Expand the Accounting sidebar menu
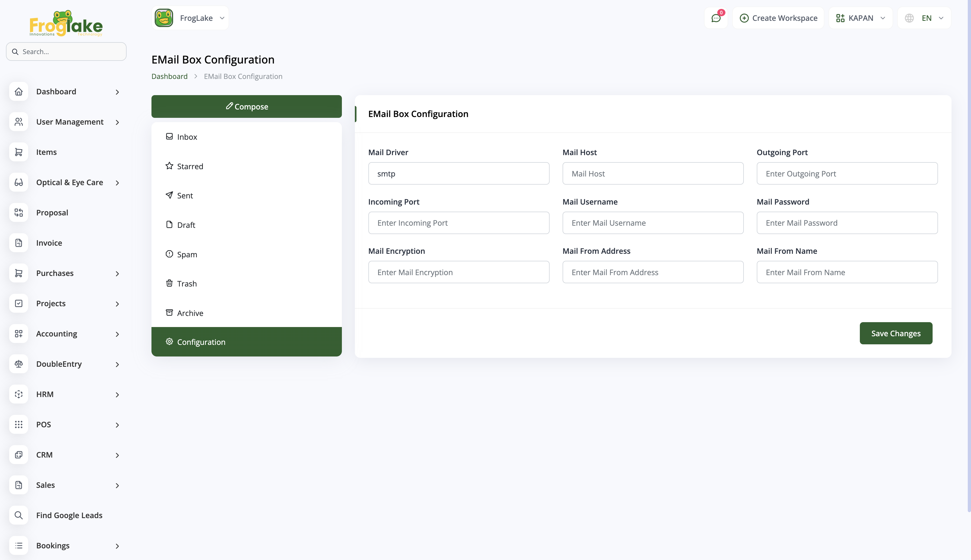The image size is (971, 560). click(117, 334)
